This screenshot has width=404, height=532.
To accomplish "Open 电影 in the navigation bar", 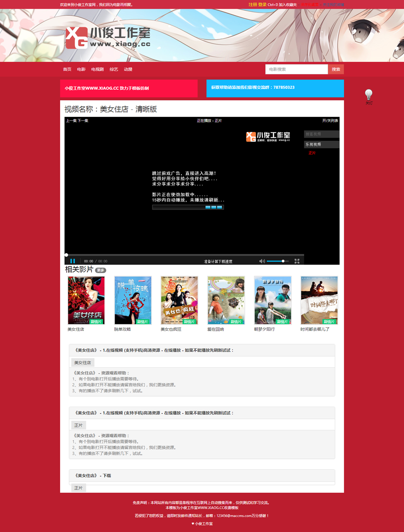I will pyautogui.click(x=81, y=69).
